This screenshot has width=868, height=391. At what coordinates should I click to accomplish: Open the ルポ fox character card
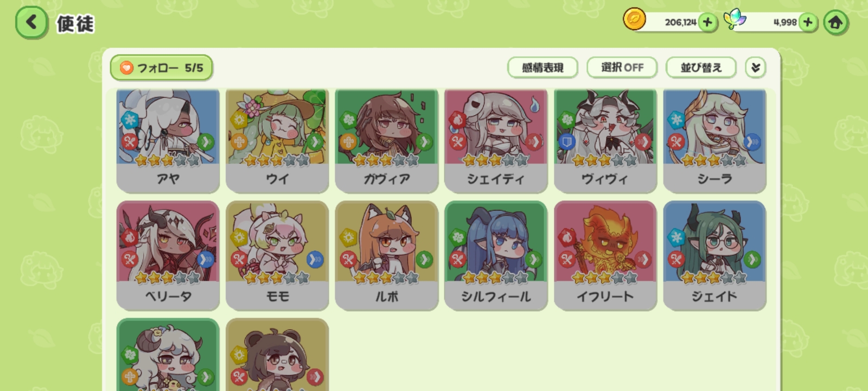click(387, 256)
